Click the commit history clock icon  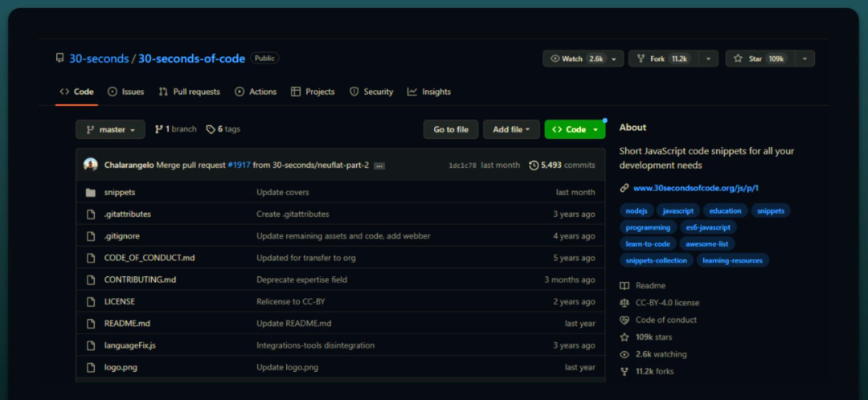(x=534, y=165)
